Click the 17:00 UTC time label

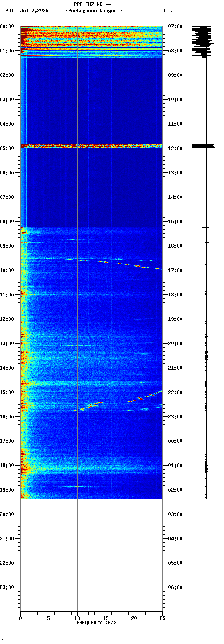click(175, 270)
